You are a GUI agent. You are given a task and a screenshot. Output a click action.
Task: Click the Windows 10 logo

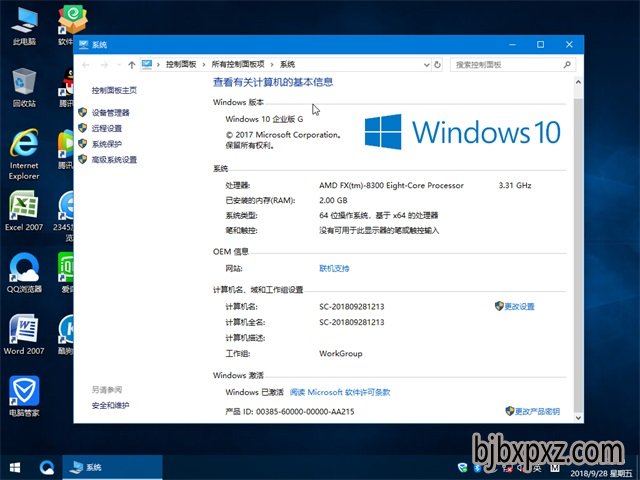pos(462,132)
